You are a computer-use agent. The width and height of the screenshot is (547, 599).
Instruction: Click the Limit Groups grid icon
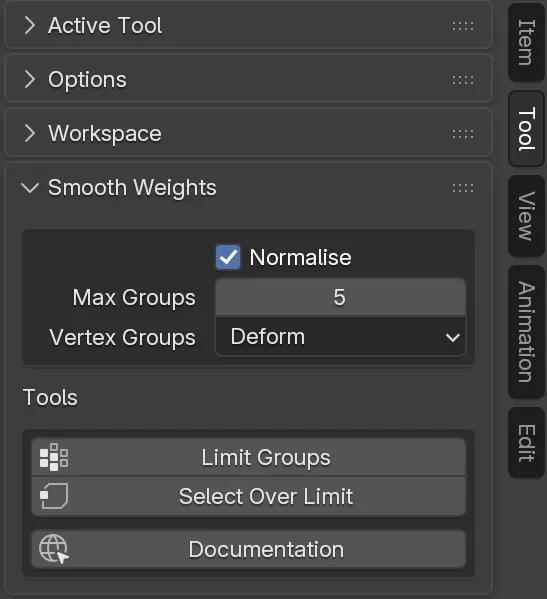click(54, 457)
